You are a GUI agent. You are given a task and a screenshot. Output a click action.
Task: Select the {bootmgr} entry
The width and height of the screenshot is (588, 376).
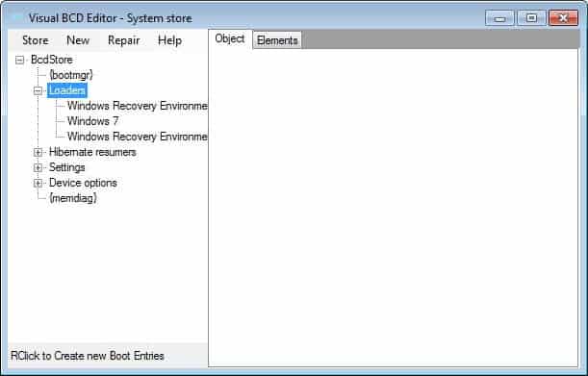point(71,75)
